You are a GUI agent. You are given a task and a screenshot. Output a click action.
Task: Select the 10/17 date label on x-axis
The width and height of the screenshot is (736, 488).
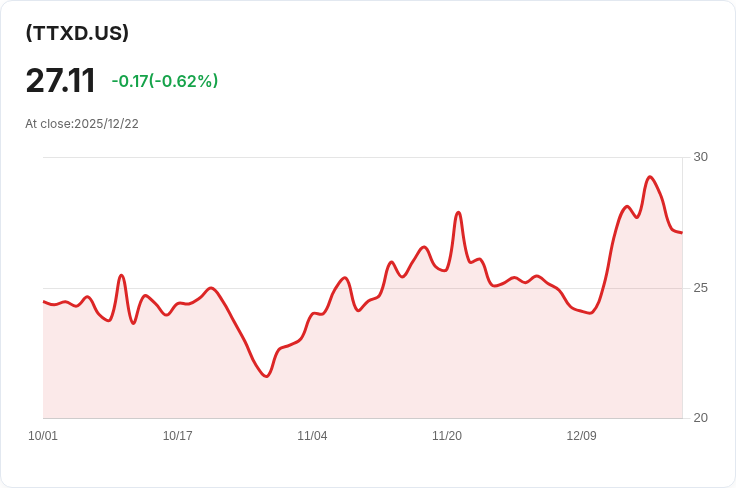pyautogui.click(x=177, y=436)
